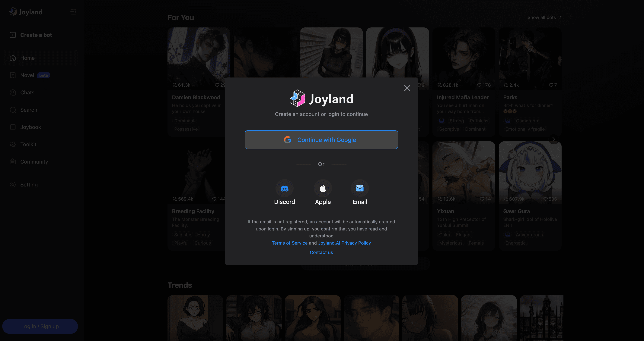This screenshot has height=341, width=644.
Task: Click Gawr Gura title text
Action: tap(516, 211)
